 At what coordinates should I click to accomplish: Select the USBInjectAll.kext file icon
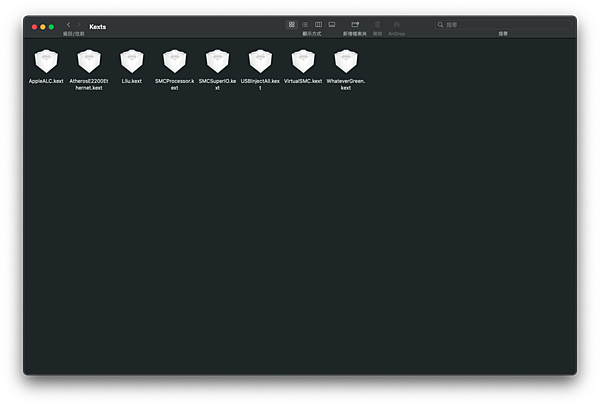(x=261, y=61)
